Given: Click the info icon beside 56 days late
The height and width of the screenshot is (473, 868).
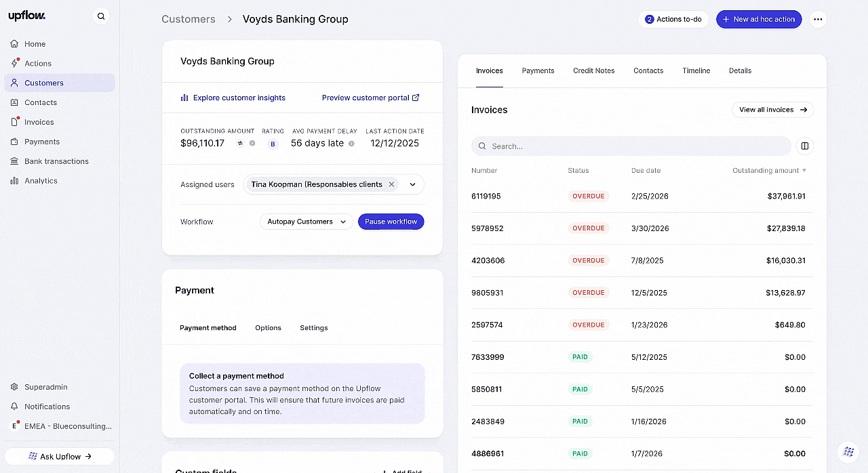Looking at the screenshot, I should point(351,144).
